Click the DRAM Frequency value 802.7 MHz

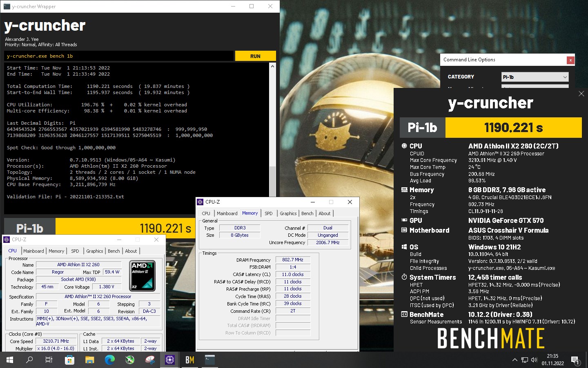pos(293,260)
